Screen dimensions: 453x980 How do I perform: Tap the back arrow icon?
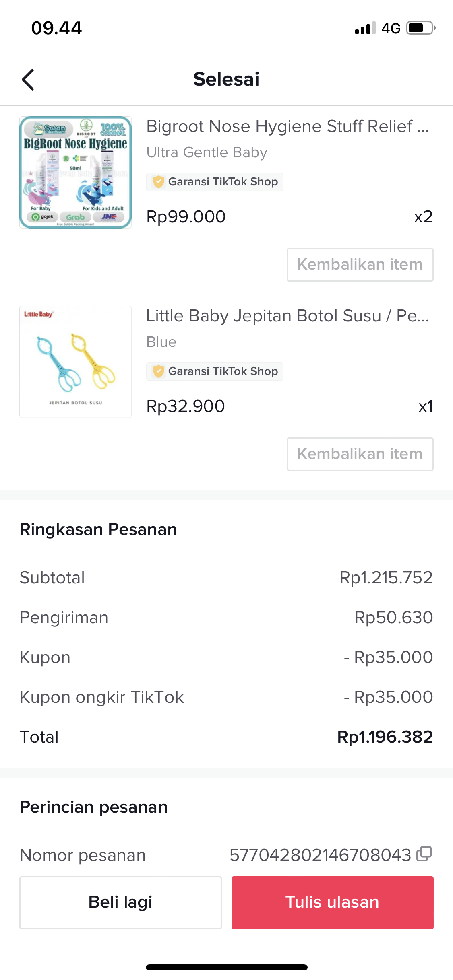point(28,79)
